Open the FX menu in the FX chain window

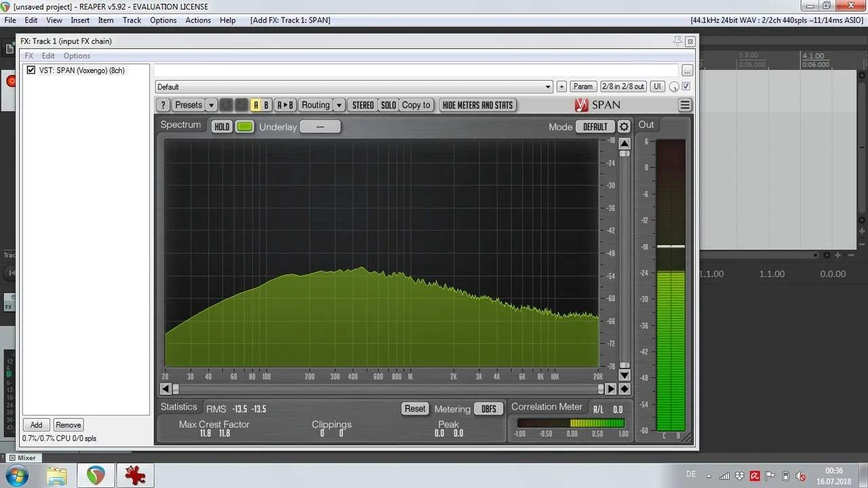pos(28,56)
